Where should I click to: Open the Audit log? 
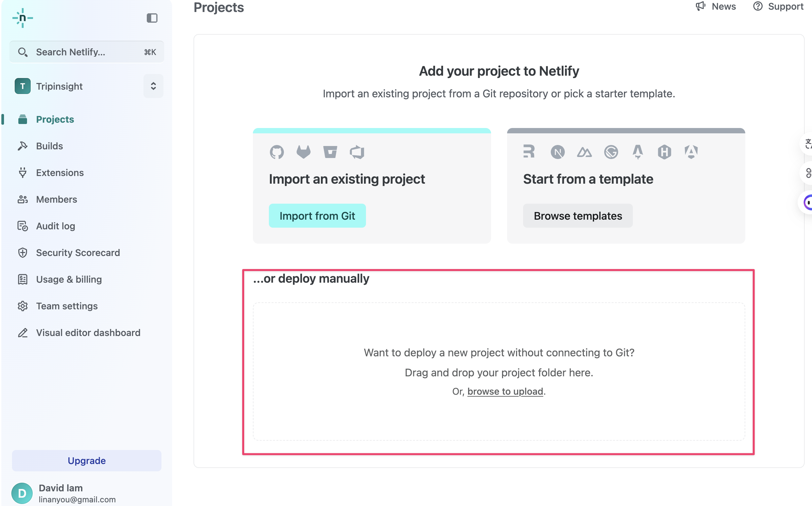(55, 226)
